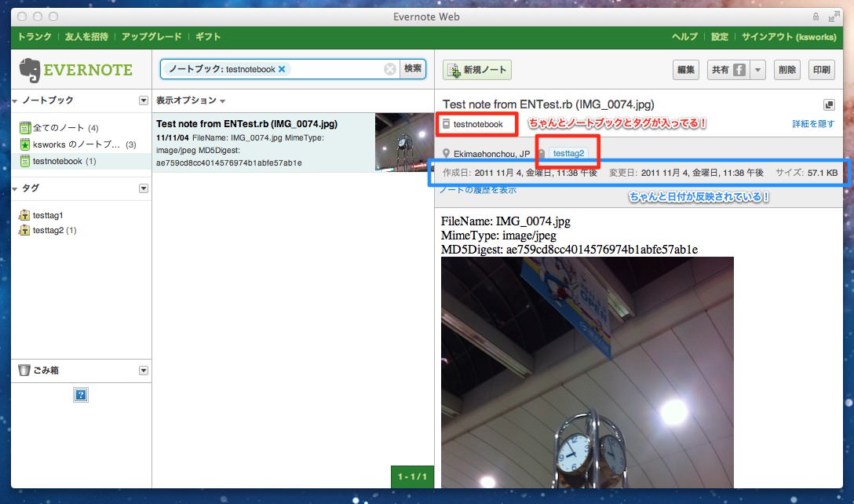Open the タグ section dropdown menu
Image resolution: width=854 pixels, height=504 pixels.
pyautogui.click(x=143, y=188)
